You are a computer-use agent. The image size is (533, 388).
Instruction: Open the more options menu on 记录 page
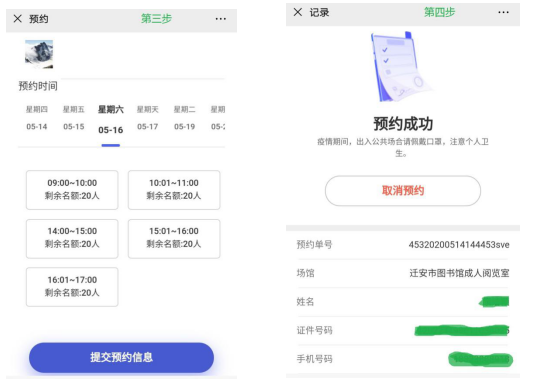pos(503,12)
